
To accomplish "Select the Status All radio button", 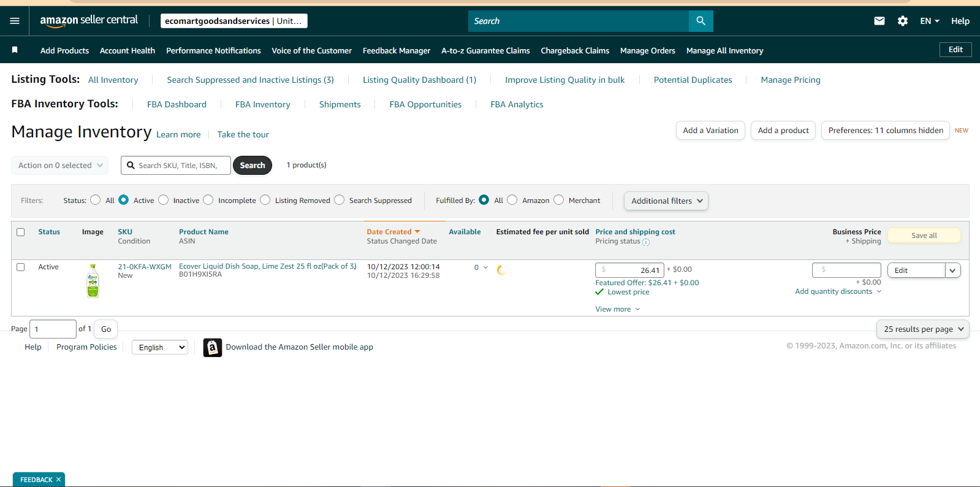I will (96, 200).
